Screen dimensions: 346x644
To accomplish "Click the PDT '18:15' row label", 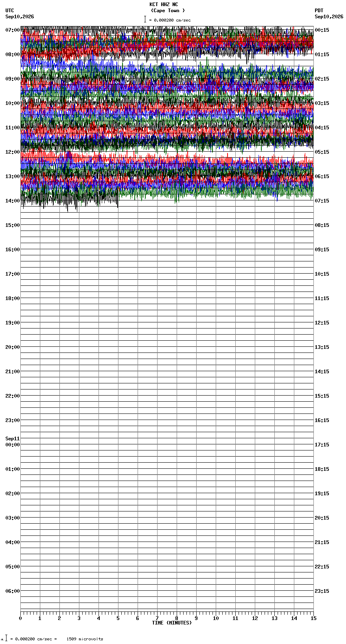I will [x=322, y=469].
